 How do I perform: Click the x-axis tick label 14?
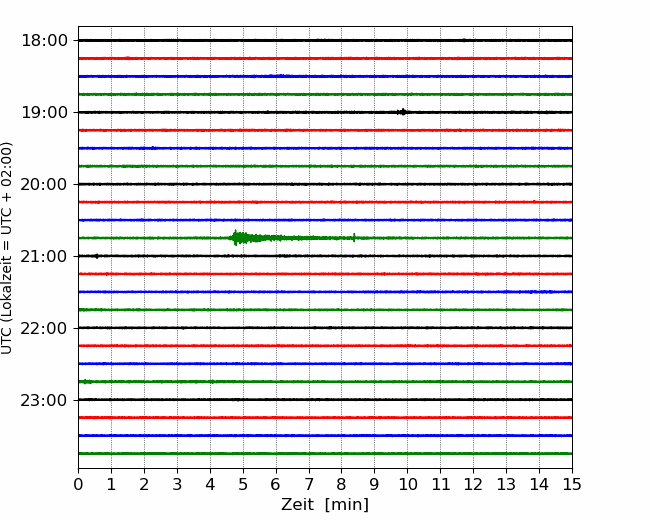pos(539,484)
